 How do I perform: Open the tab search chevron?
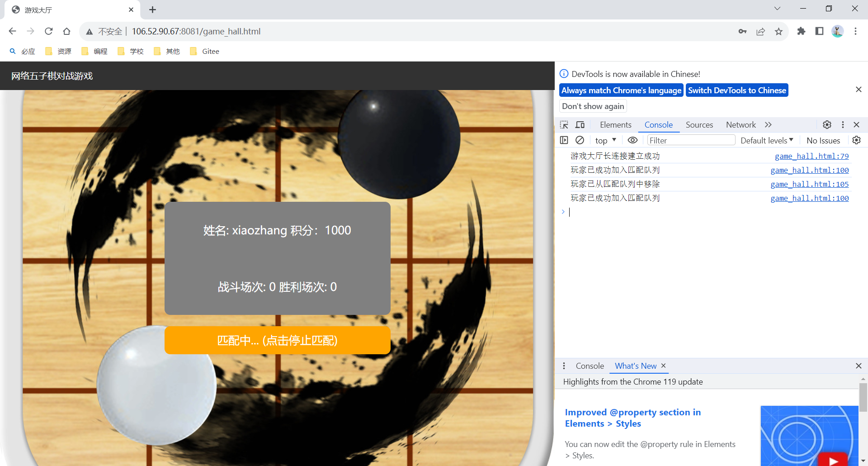tap(777, 9)
